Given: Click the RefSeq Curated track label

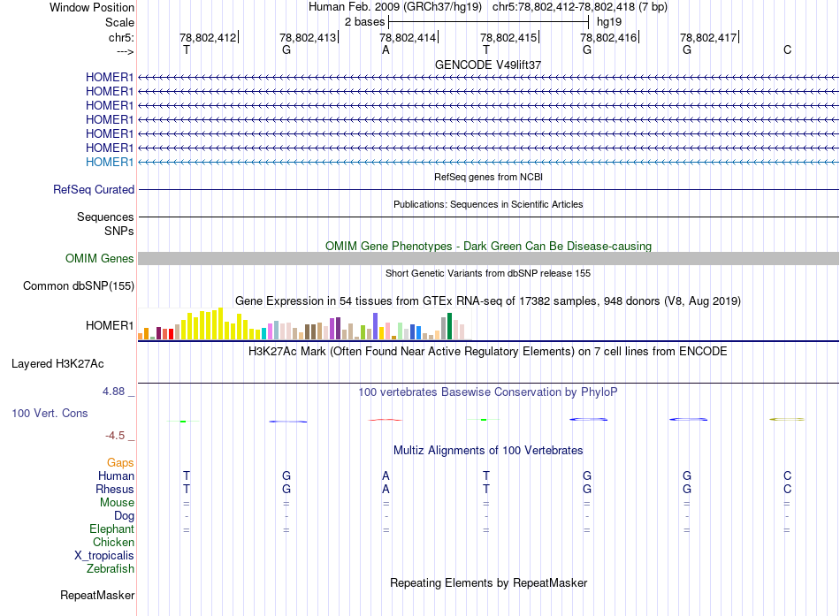Looking at the screenshot, I should click(94, 189).
